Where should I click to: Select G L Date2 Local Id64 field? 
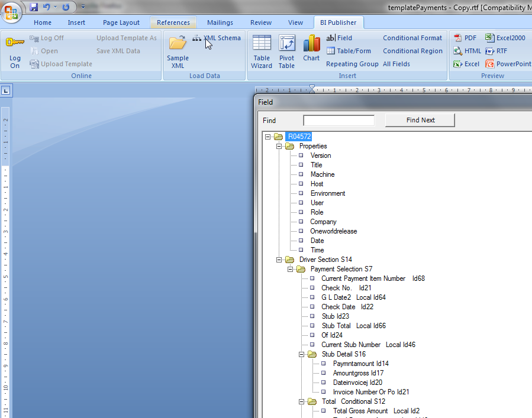point(353,297)
